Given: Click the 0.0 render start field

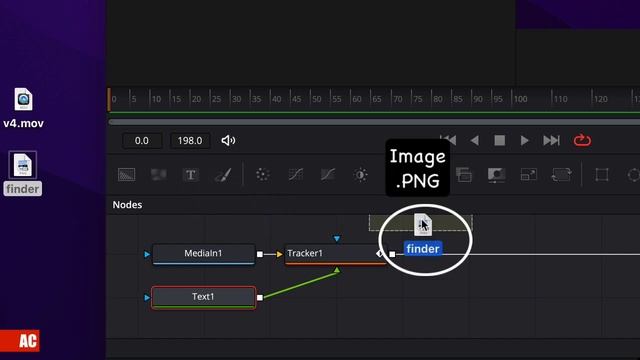Looking at the screenshot, I should (142, 141).
